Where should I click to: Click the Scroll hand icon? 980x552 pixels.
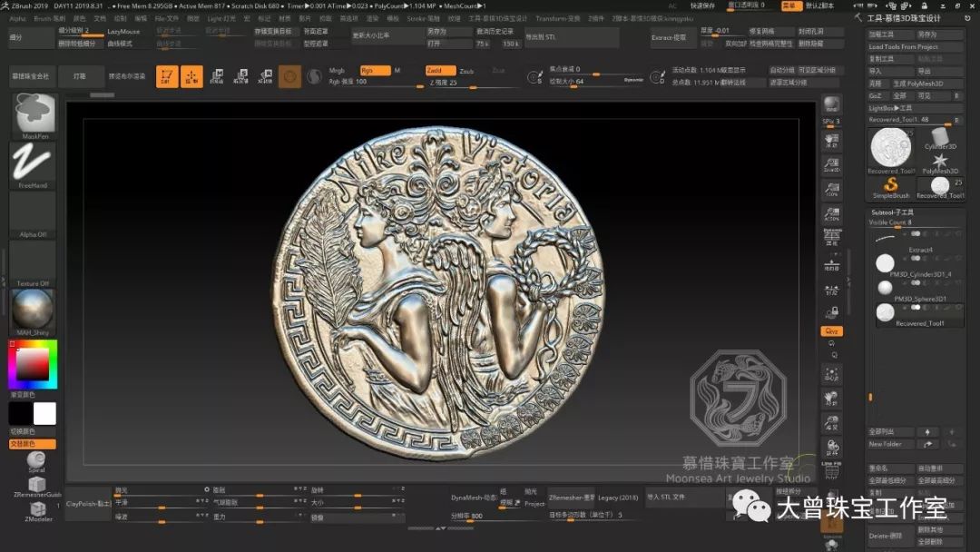click(x=832, y=140)
